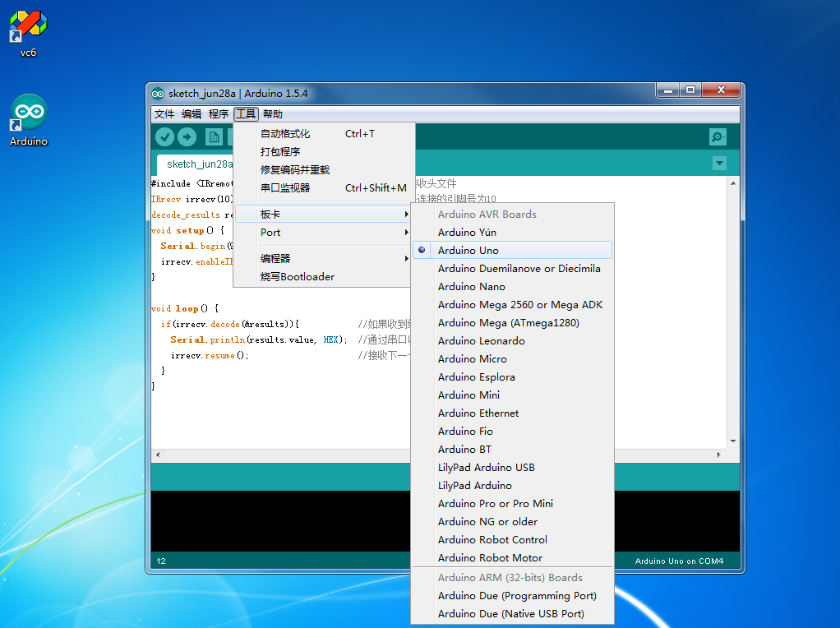Click 烧写Bootloader entry

298,277
